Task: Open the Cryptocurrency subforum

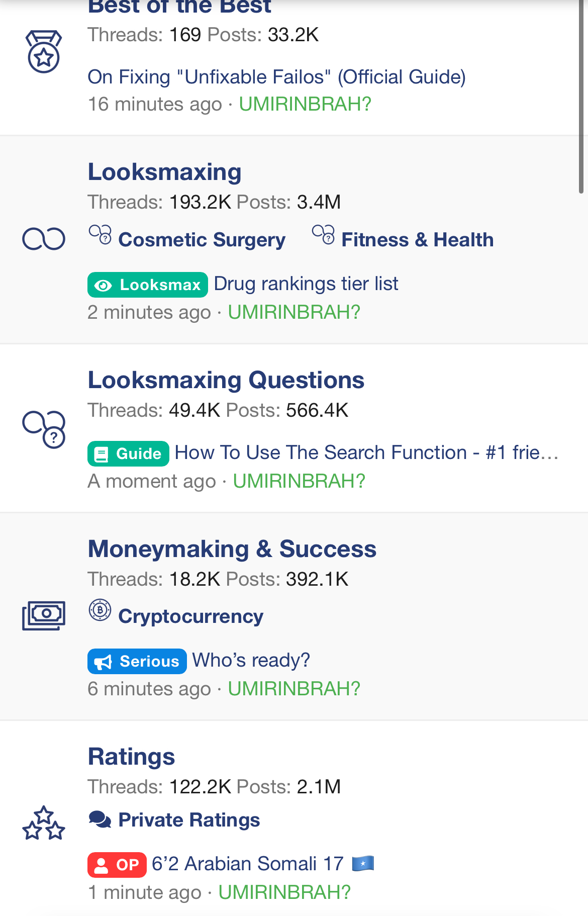Action: (191, 616)
